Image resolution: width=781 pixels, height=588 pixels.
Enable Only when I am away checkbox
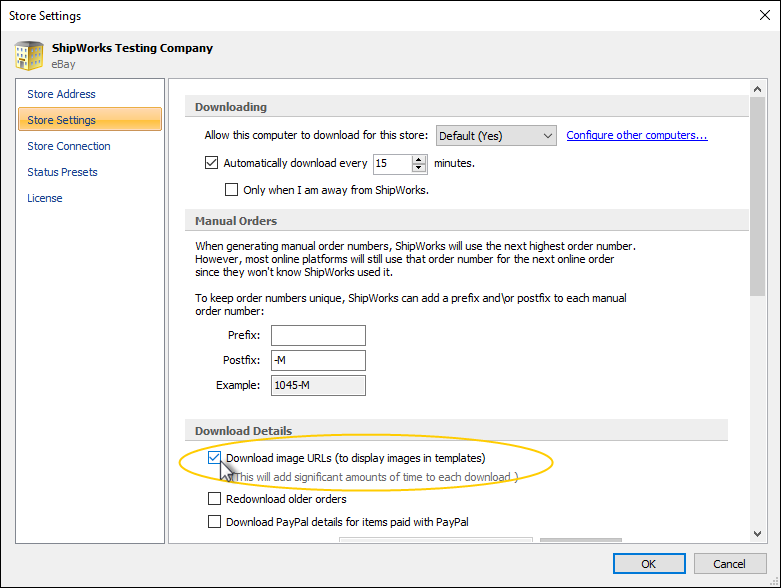(231, 190)
